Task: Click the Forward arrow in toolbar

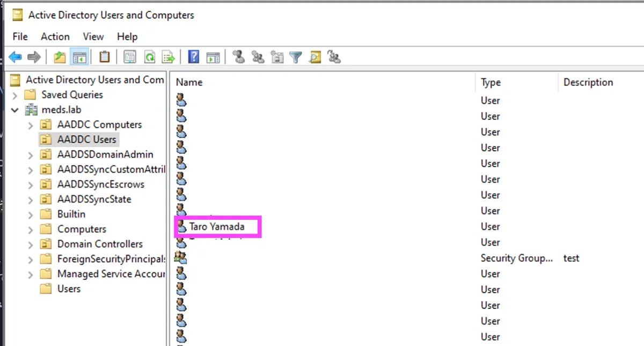Action: [34, 57]
